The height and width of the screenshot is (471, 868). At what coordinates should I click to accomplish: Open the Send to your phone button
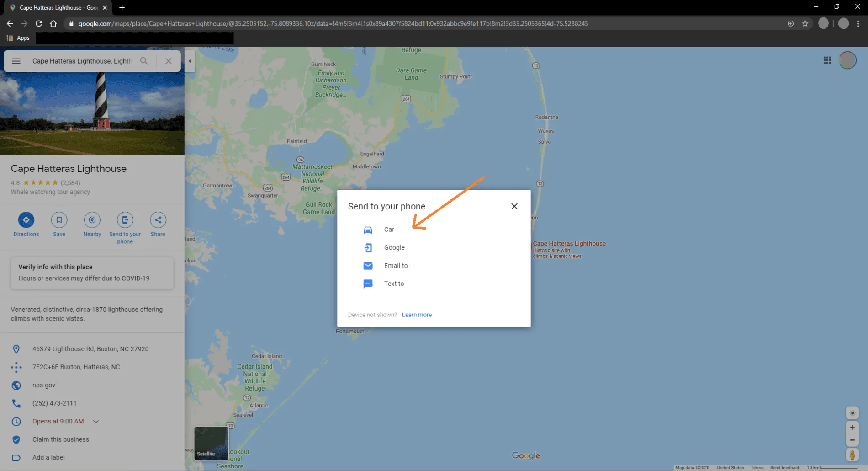125,228
